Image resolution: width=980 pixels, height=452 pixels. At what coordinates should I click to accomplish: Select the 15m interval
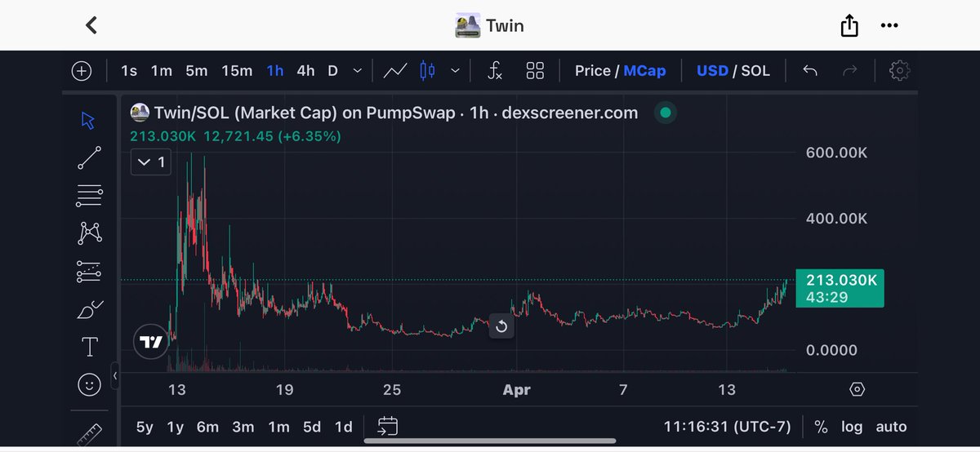click(x=237, y=71)
